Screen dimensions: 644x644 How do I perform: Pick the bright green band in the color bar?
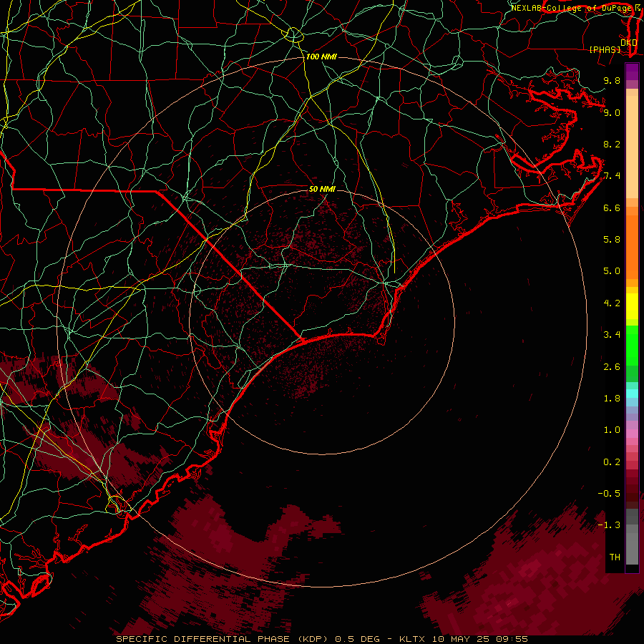(632, 346)
